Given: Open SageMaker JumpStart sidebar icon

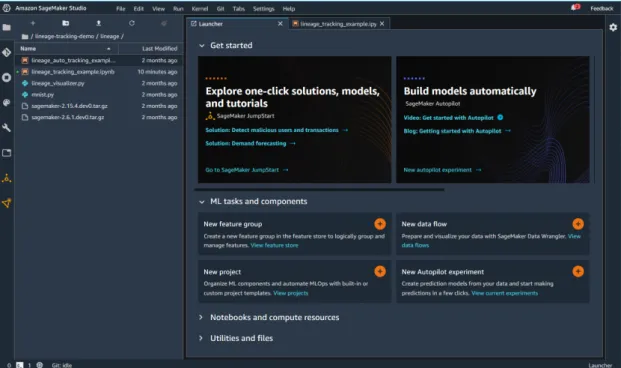Looking at the screenshot, I should click(7, 178).
